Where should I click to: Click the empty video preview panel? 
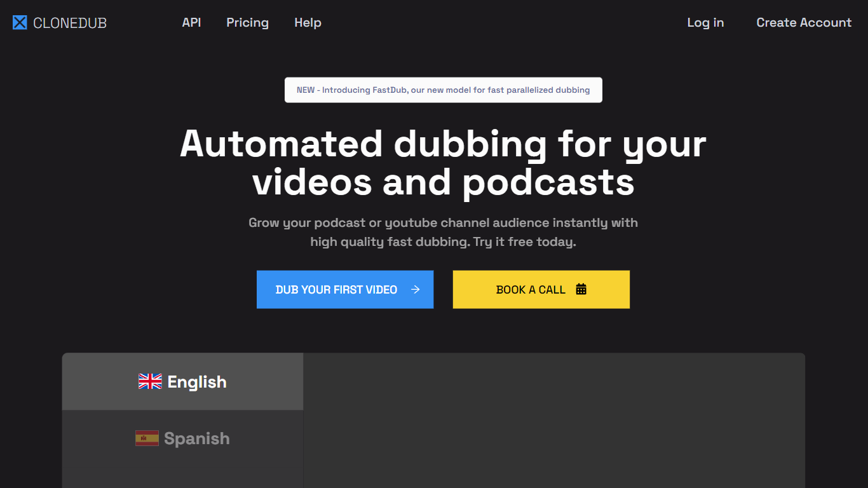553,419
